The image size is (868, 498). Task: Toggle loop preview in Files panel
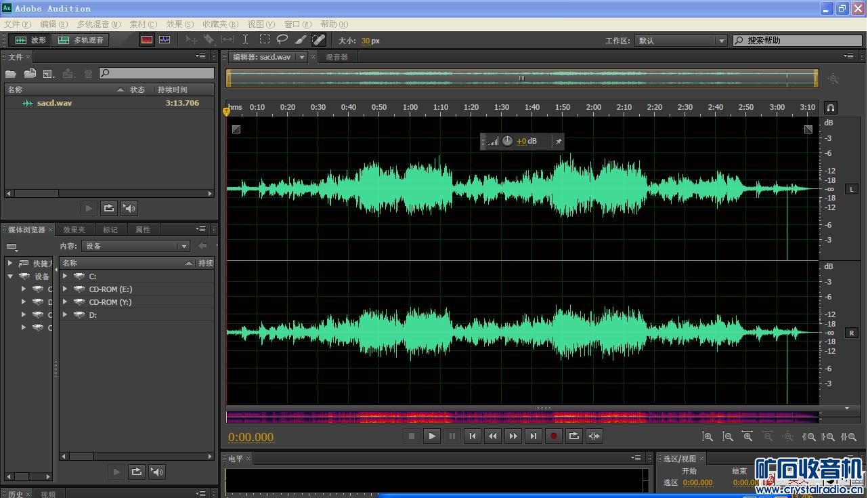(x=108, y=208)
